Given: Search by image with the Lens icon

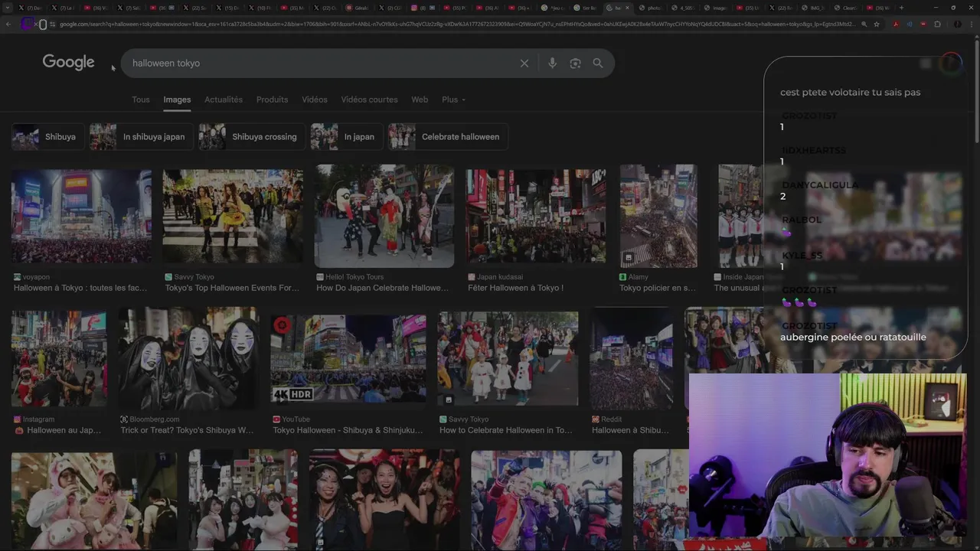Looking at the screenshot, I should pos(575,64).
